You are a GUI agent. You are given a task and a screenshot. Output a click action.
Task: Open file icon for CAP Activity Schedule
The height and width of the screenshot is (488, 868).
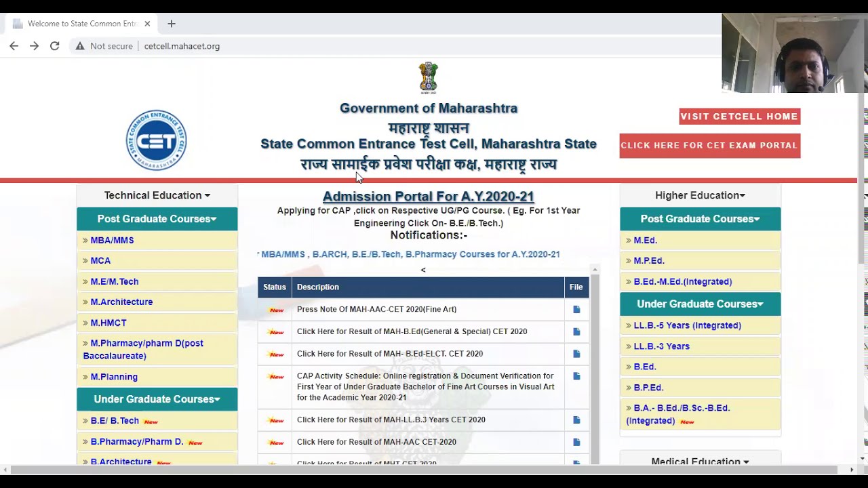coord(576,376)
